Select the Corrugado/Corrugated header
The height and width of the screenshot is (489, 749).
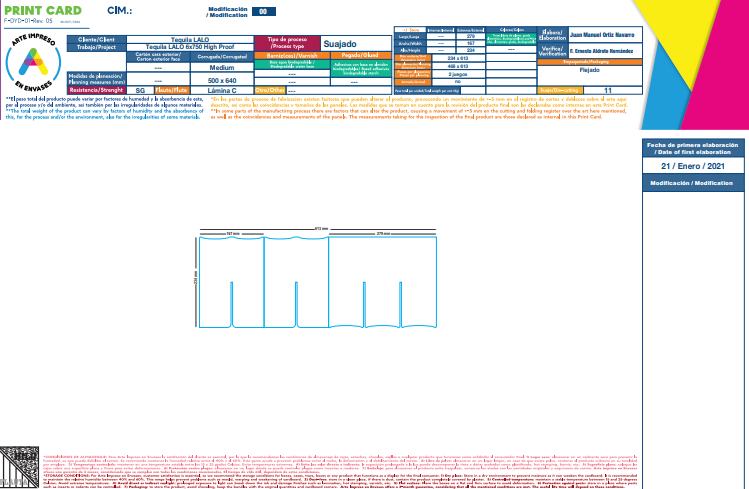pyautogui.click(x=222, y=56)
